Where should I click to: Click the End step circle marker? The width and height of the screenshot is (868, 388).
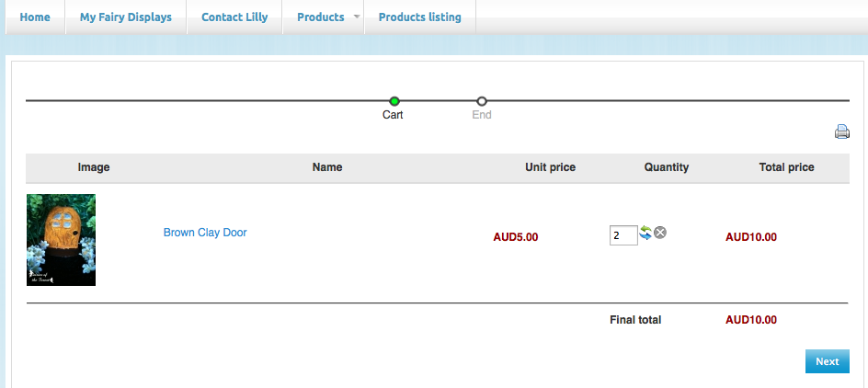[x=482, y=101]
